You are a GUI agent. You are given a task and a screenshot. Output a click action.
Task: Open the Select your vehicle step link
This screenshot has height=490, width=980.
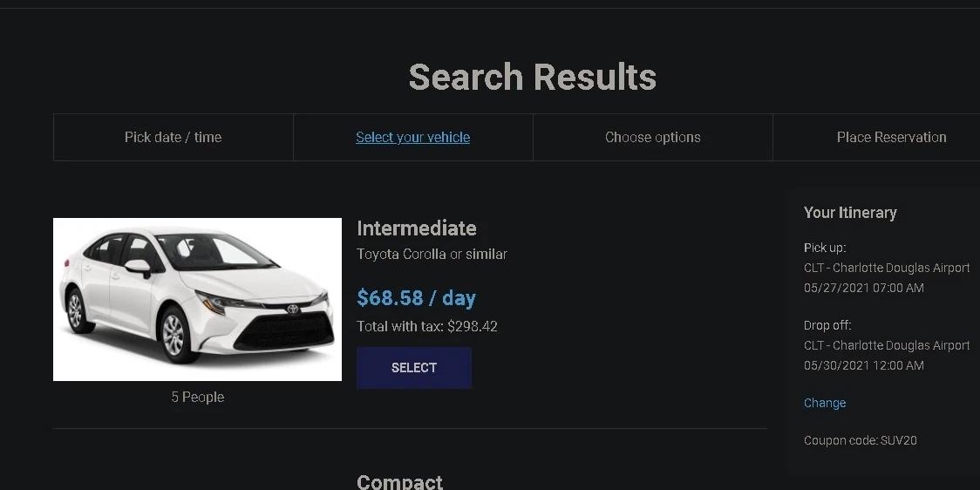[412, 138]
